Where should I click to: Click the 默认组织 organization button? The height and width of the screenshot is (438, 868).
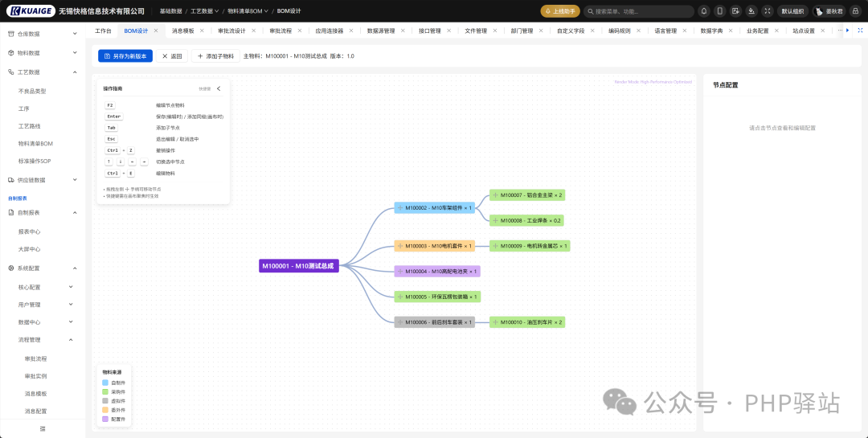[x=792, y=11]
